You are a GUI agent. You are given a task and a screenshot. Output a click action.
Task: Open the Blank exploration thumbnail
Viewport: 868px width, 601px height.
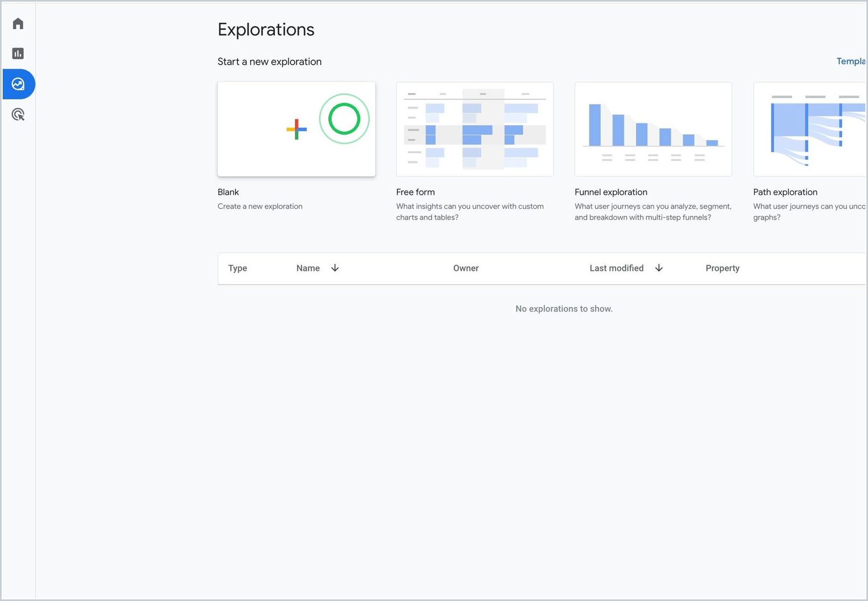[x=297, y=129]
